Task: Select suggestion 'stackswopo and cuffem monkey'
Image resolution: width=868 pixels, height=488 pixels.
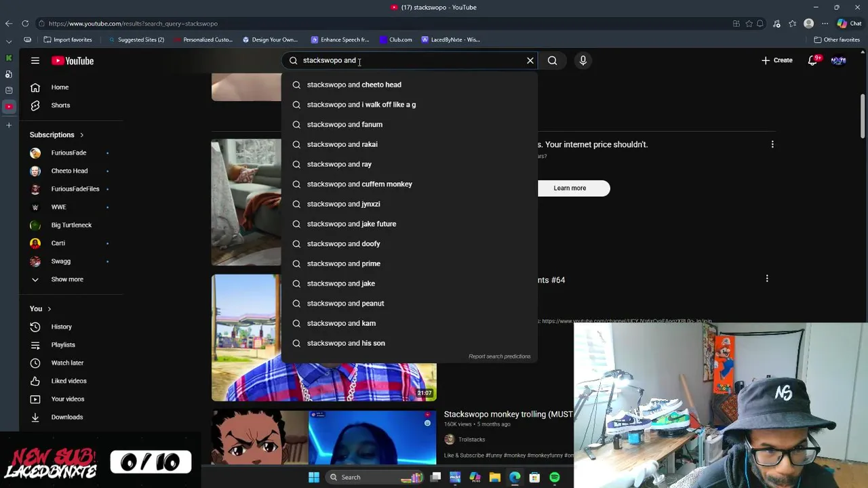Action: point(409,184)
